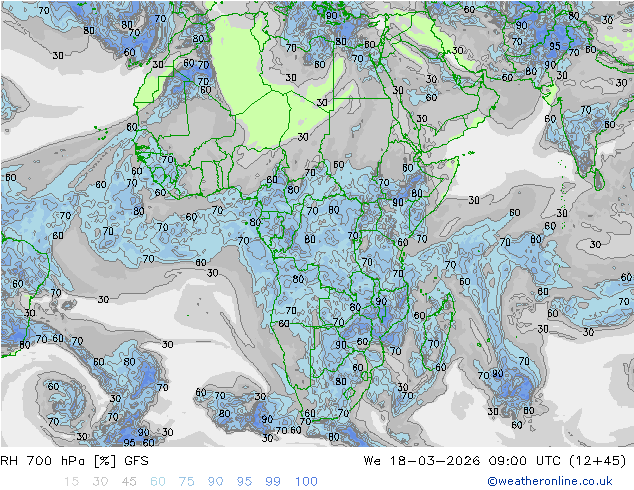Click legend value 90 in bottom color scale
The height and width of the screenshot is (490, 634).
tap(216, 482)
